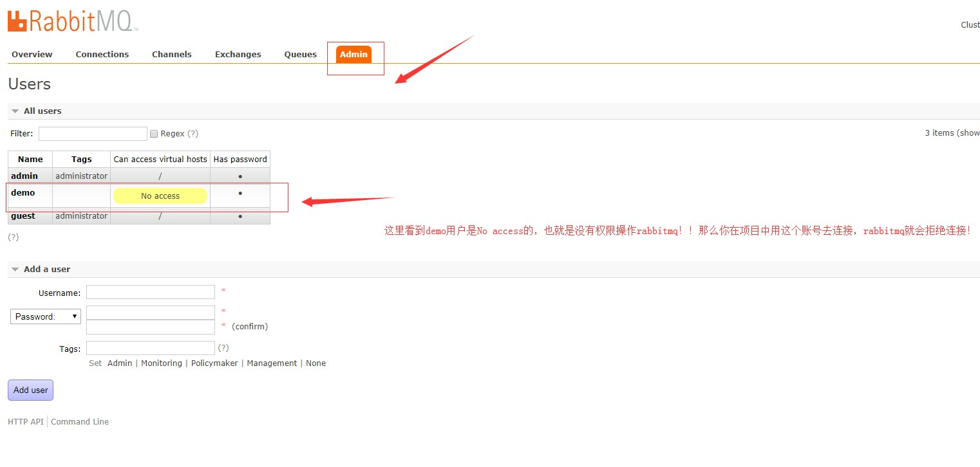Set the Monitoring tag
Screen dimensions: 980x467
[162, 363]
